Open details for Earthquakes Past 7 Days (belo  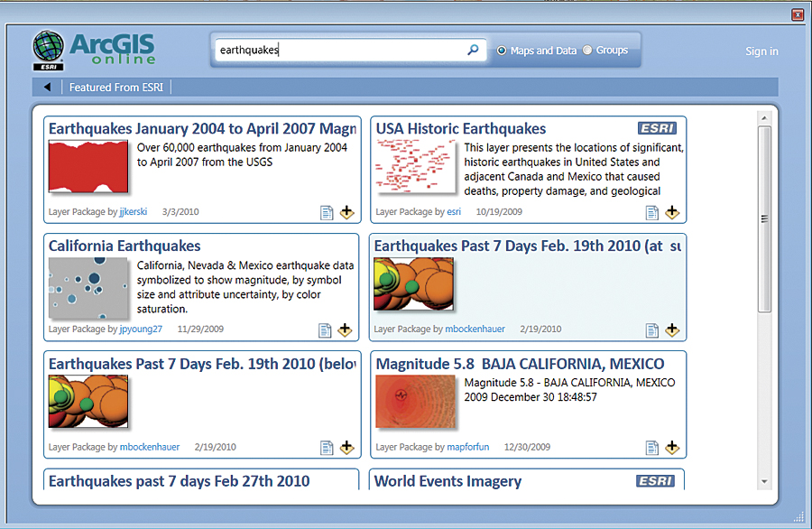point(327,448)
